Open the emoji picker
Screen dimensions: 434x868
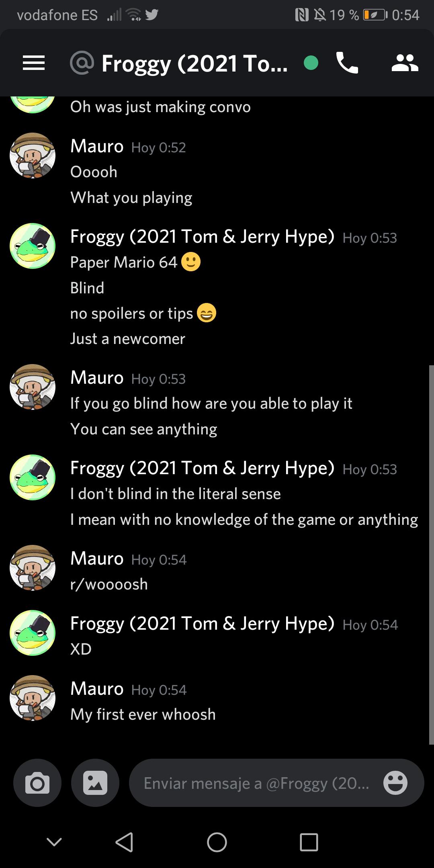396,783
